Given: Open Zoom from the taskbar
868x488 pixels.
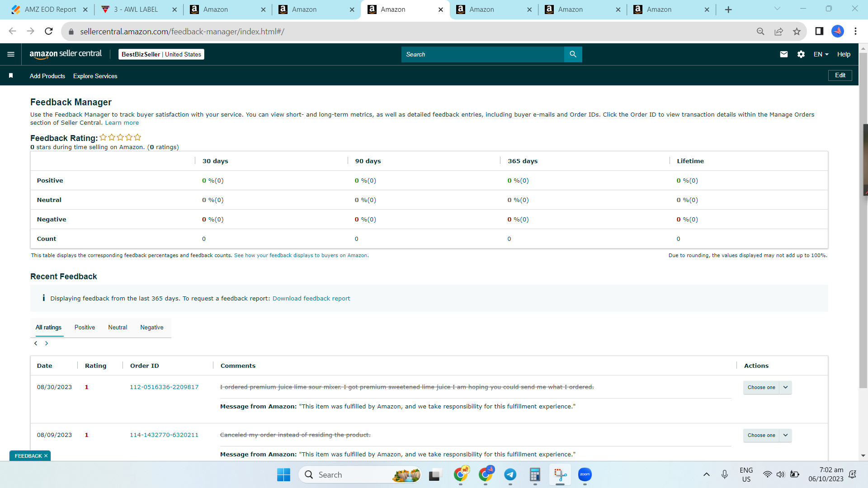Looking at the screenshot, I should coord(585,474).
